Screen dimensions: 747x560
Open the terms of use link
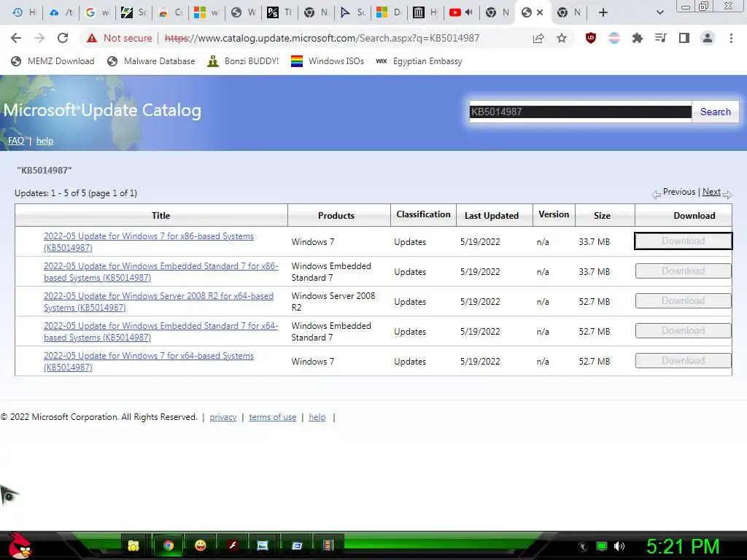point(273,417)
